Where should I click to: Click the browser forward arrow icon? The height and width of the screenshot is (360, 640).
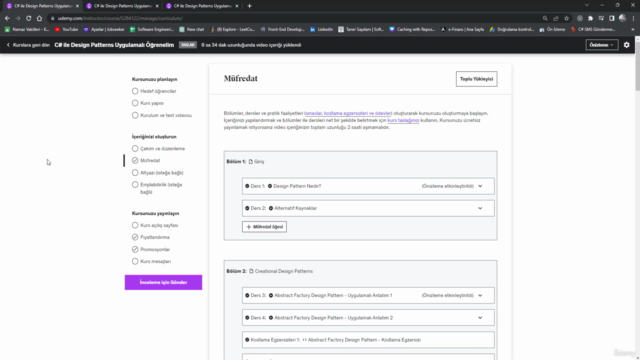coord(18,18)
